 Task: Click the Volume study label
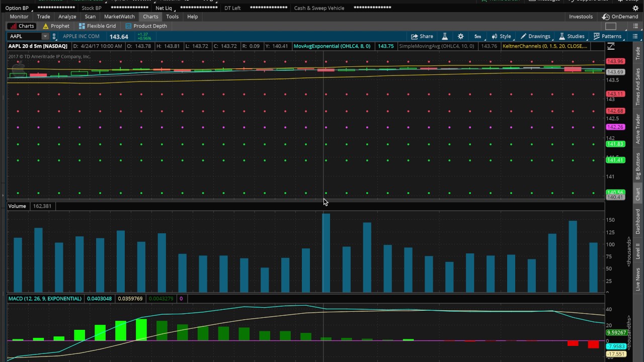[x=17, y=206]
